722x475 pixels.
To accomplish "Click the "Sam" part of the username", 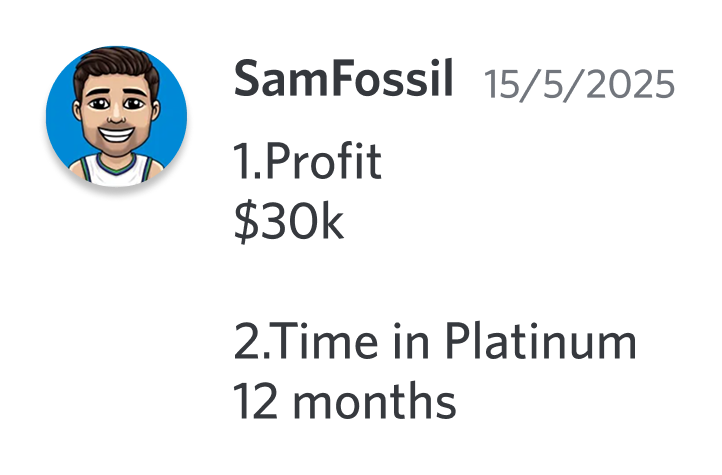I will click(282, 79).
